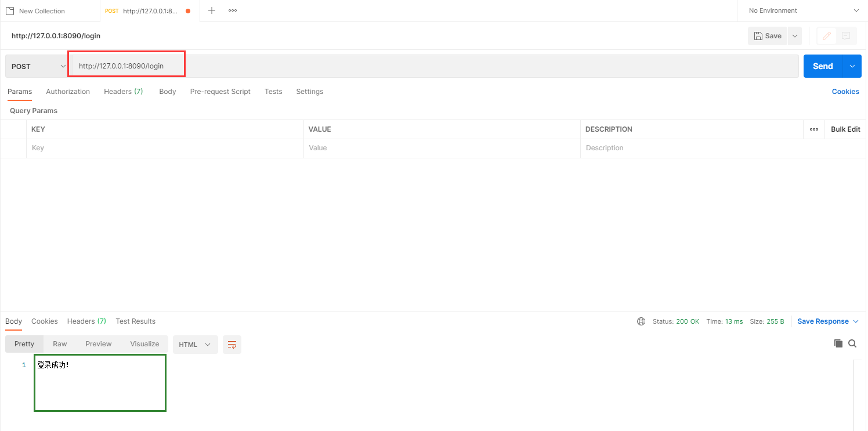
Task: Select the Preview view
Action: 99,344
